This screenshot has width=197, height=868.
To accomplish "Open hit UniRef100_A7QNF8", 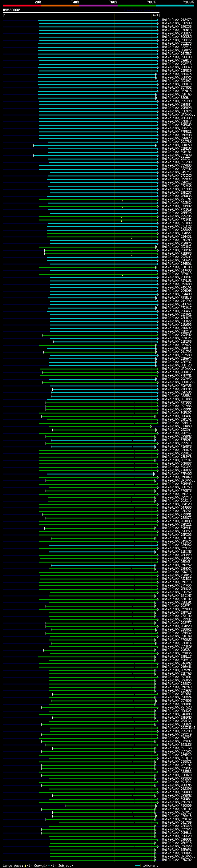I will click(177, 30).
